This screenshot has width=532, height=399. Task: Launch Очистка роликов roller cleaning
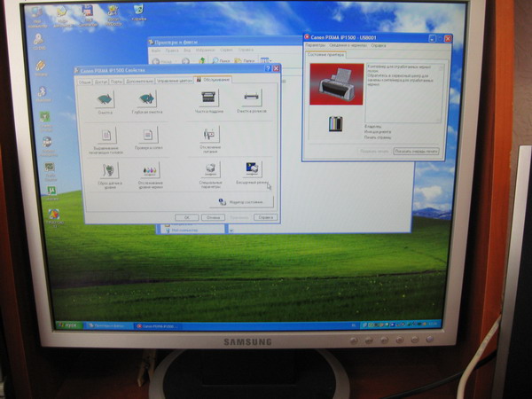click(252, 98)
